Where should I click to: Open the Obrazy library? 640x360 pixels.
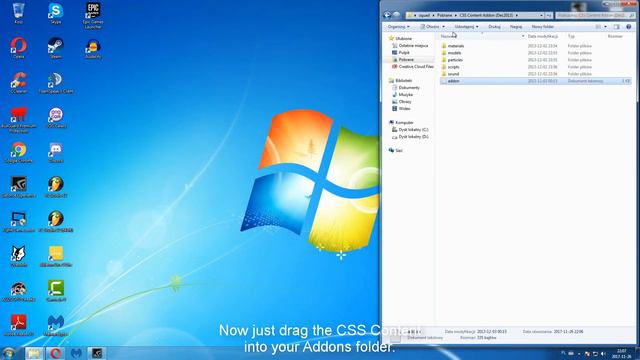(x=405, y=101)
